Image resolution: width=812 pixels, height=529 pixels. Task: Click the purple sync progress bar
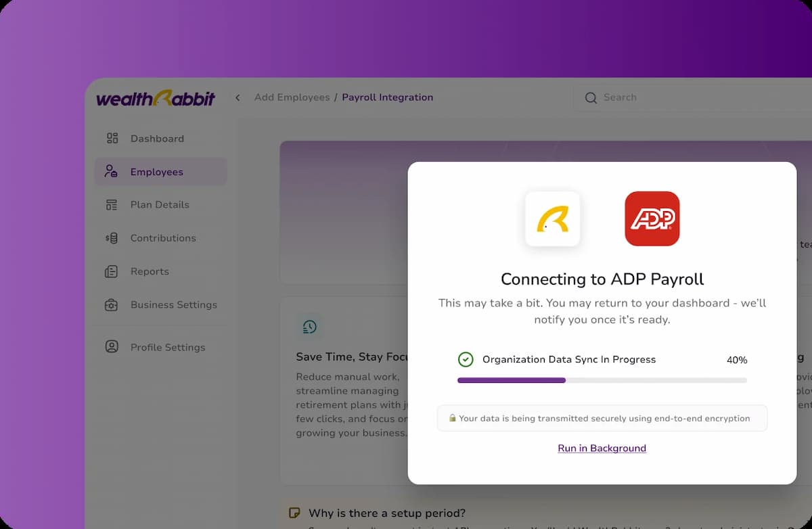(x=602, y=380)
